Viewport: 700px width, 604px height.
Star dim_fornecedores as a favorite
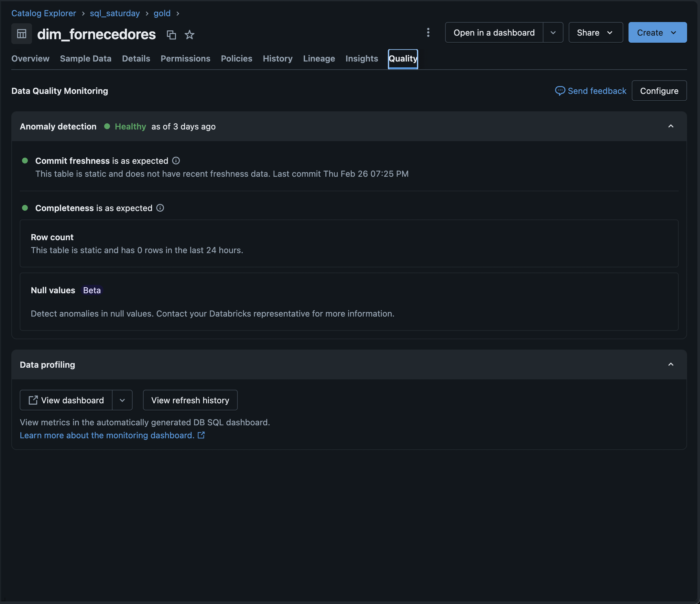190,35
